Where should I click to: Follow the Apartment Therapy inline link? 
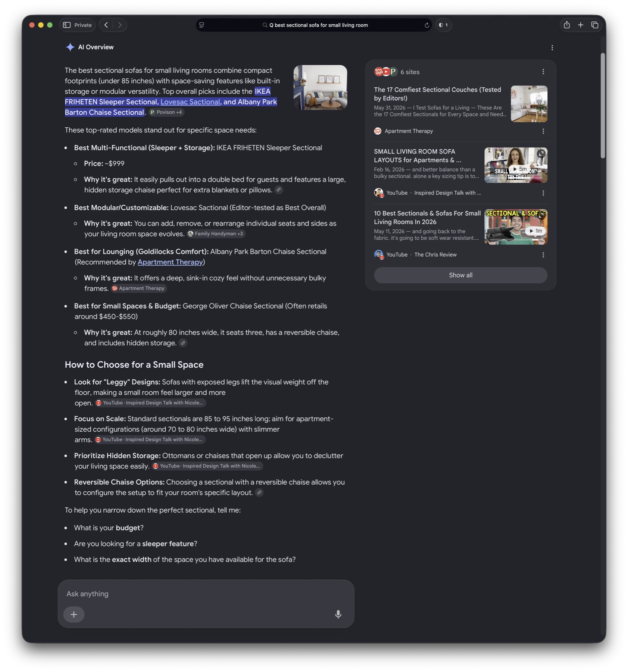pyautogui.click(x=170, y=262)
